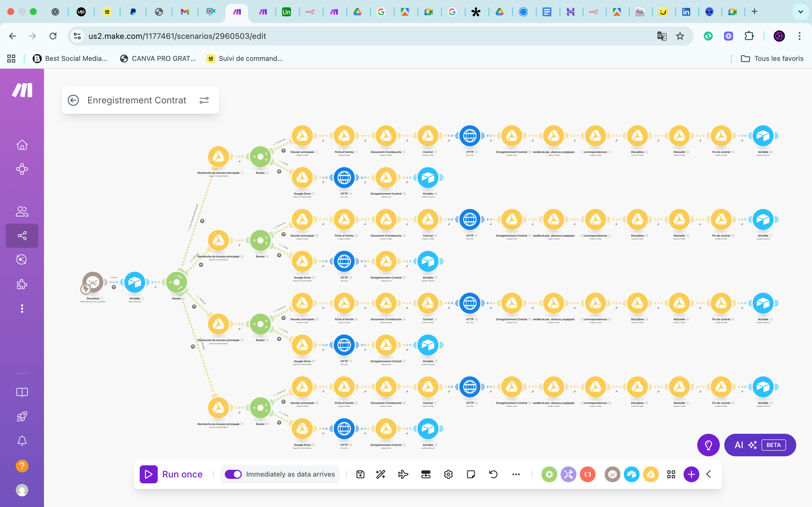Open the AI BETA assistant button
The image size is (812, 507).
(760, 445)
